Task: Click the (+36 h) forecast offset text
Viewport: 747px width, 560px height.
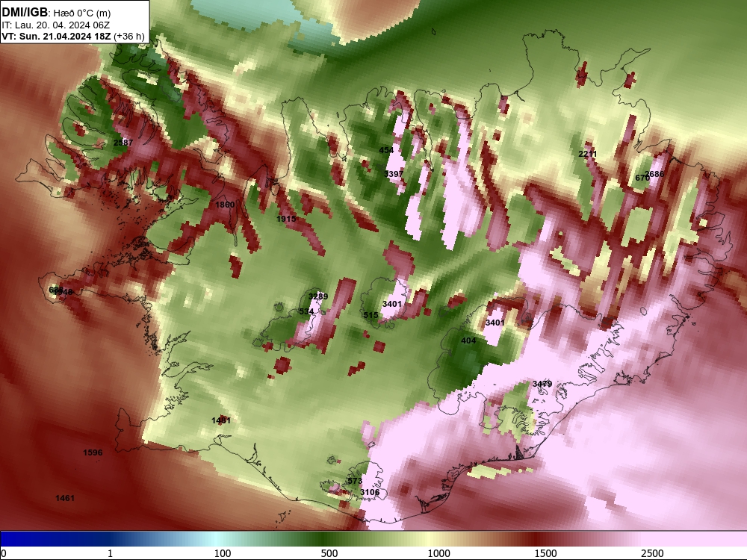Action: click(129, 36)
